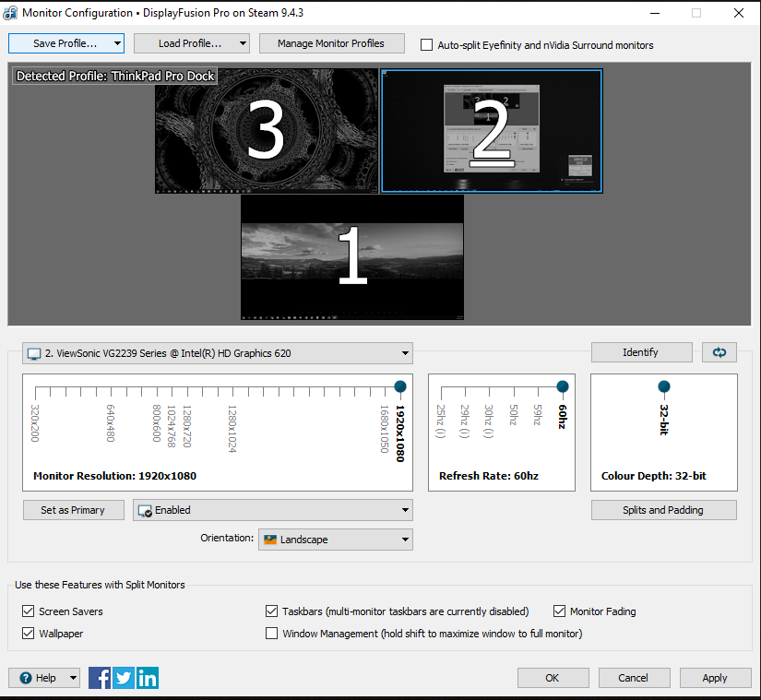Click the 1280x720 resolution label
Image resolution: width=761 pixels, height=700 pixels.
187,426
